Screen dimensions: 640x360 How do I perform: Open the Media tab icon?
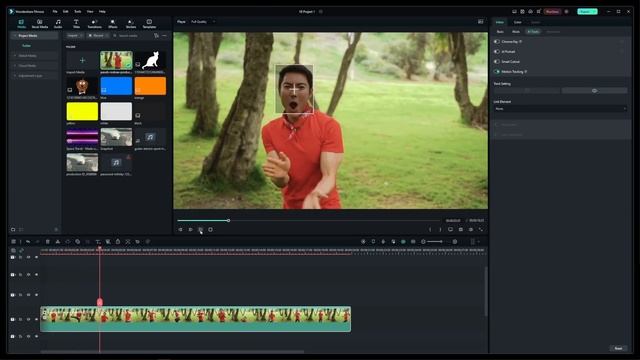point(21,24)
